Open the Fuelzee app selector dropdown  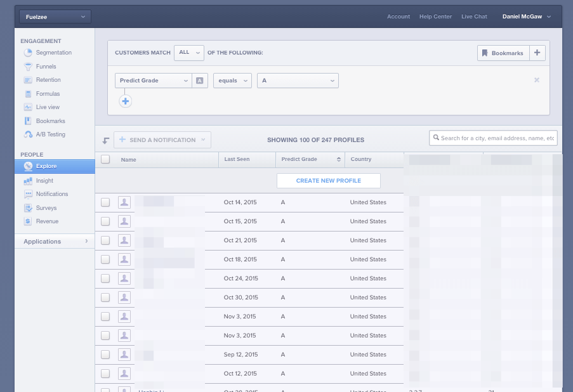click(55, 16)
